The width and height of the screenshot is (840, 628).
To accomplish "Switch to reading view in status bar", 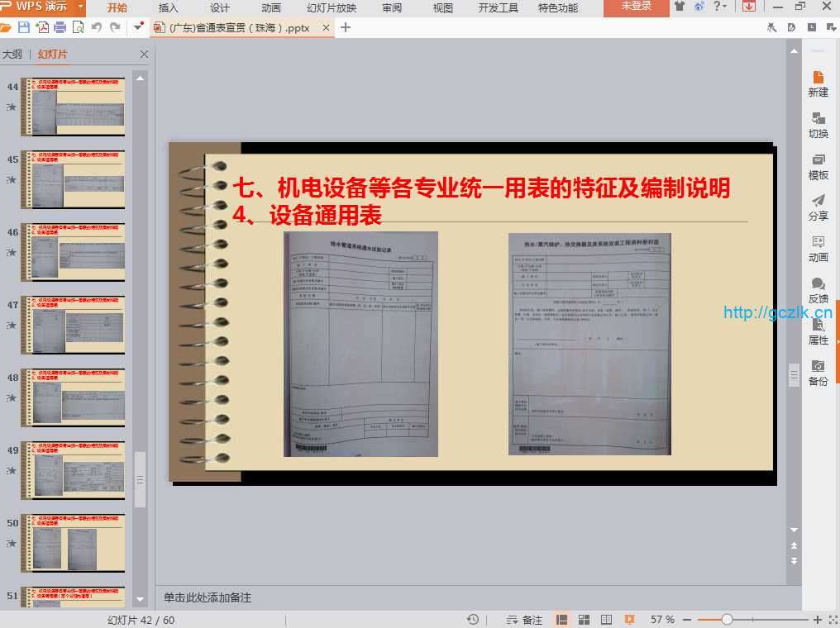I will 606,620.
